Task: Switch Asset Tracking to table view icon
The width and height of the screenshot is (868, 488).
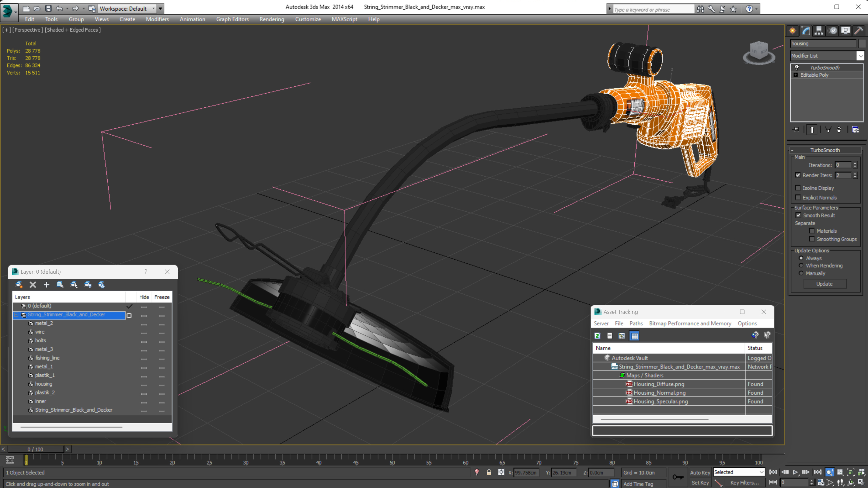Action: point(634,336)
